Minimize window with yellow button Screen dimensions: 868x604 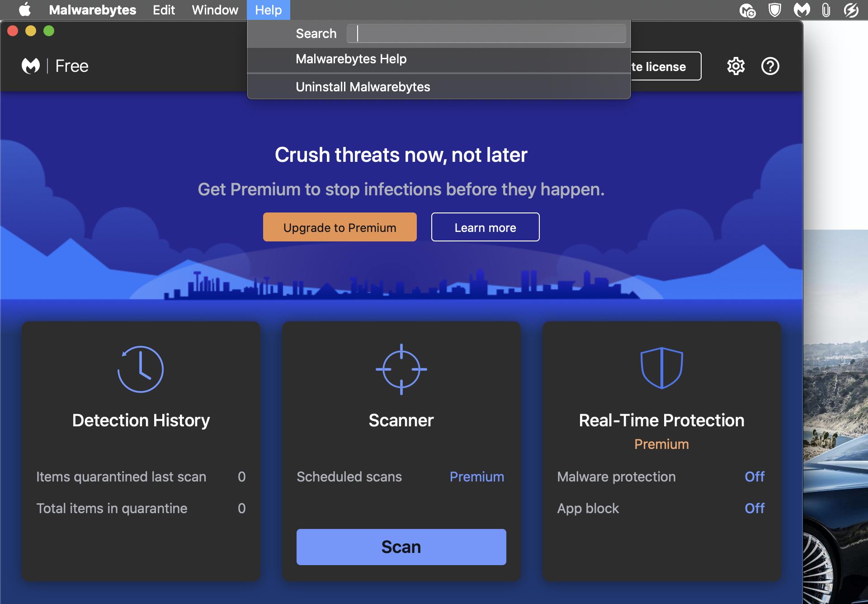click(31, 31)
